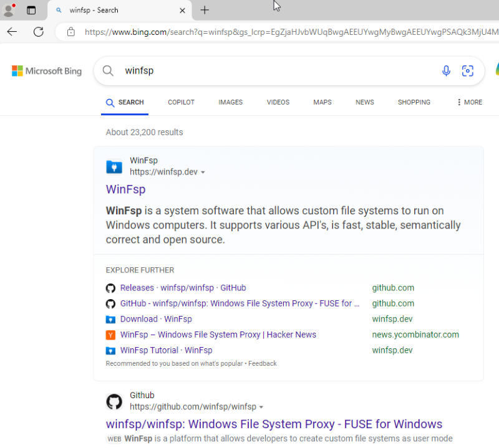This screenshot has width=499, height=448.
Task: Open the browser profile avatar icon
Action: (9, 10)
